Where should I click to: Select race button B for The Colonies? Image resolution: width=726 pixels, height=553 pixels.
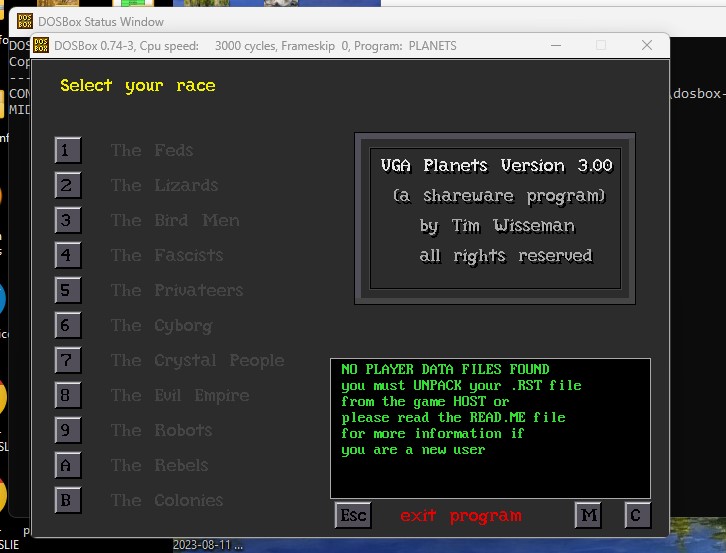[x=68, y=500]
